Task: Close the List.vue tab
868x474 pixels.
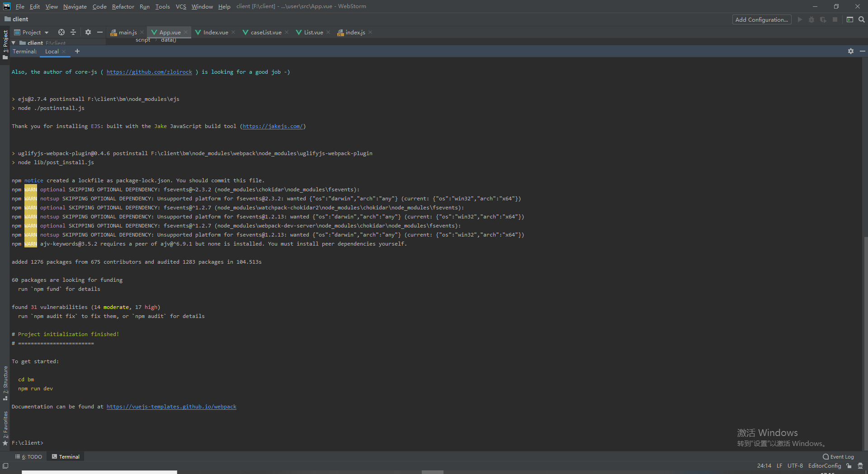Action: coord(328,32)
